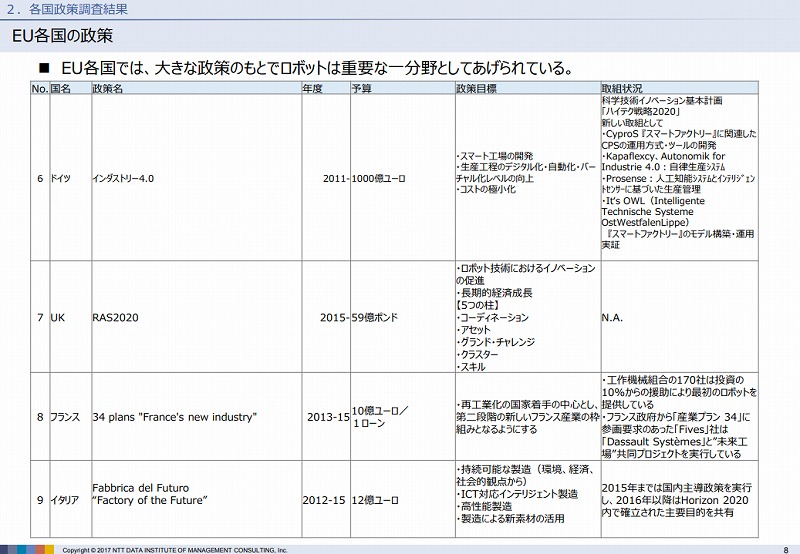Click the '1000億ユーロ' budget cell
The height and width of the screenshot is (554, 800).
379,178
